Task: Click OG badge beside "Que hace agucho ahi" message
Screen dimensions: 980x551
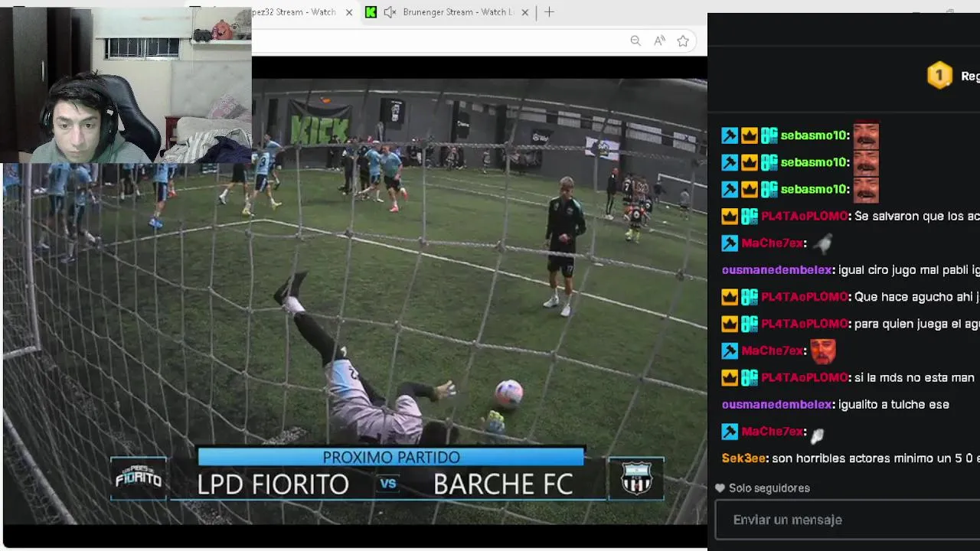Action: pyautogui.click(x=750, y=297)
